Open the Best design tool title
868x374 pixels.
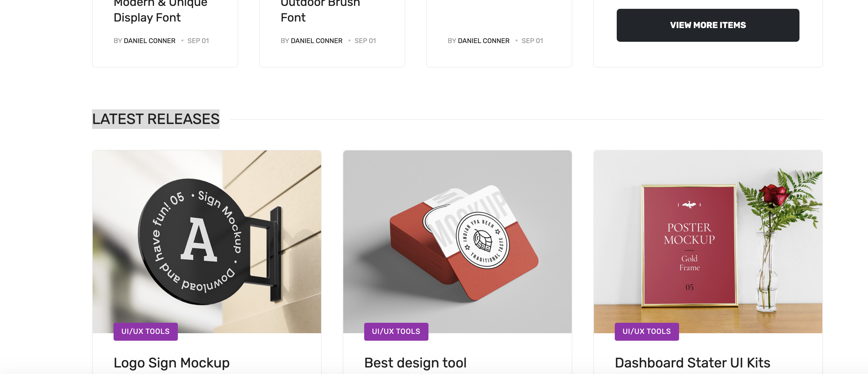click(415, 363)
